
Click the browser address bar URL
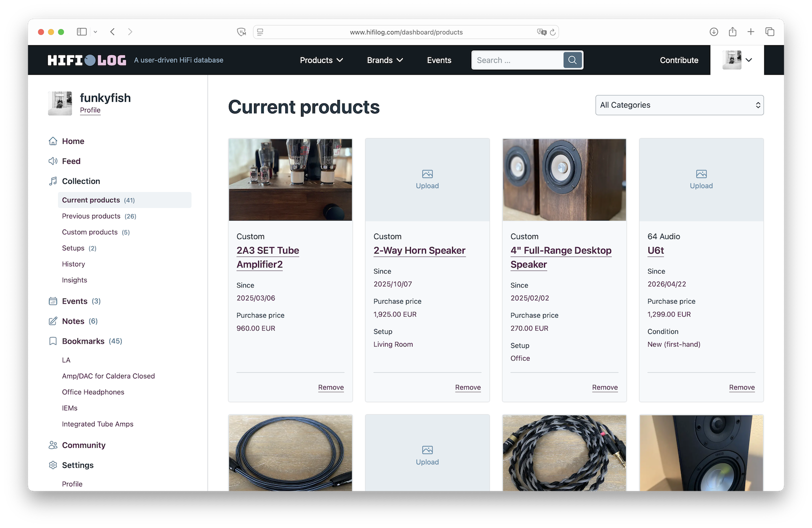point(406,32)
